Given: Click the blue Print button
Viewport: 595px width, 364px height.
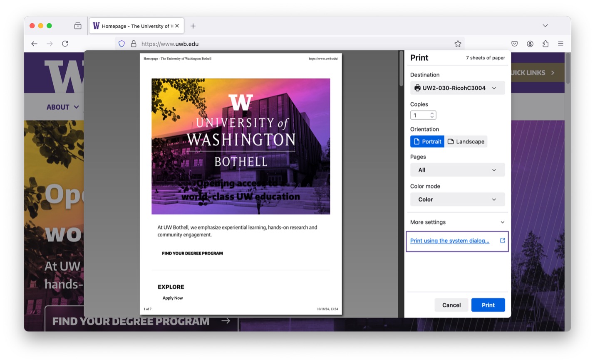Looking at the screenshot, I should click(x=488, y=305).
